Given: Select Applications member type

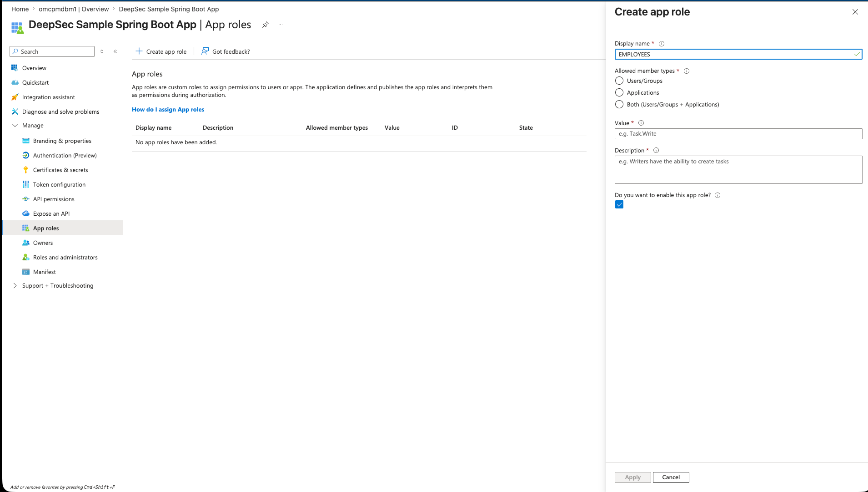Looking at the screenshot, I should click(x=619, y=92).
